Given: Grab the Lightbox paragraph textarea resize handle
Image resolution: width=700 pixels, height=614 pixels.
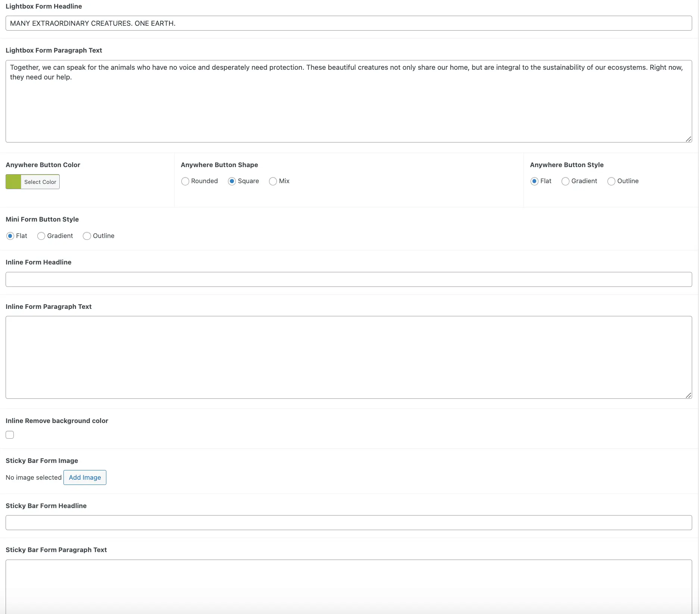Looking at the screenshot, I should click(x=688, y=139).
